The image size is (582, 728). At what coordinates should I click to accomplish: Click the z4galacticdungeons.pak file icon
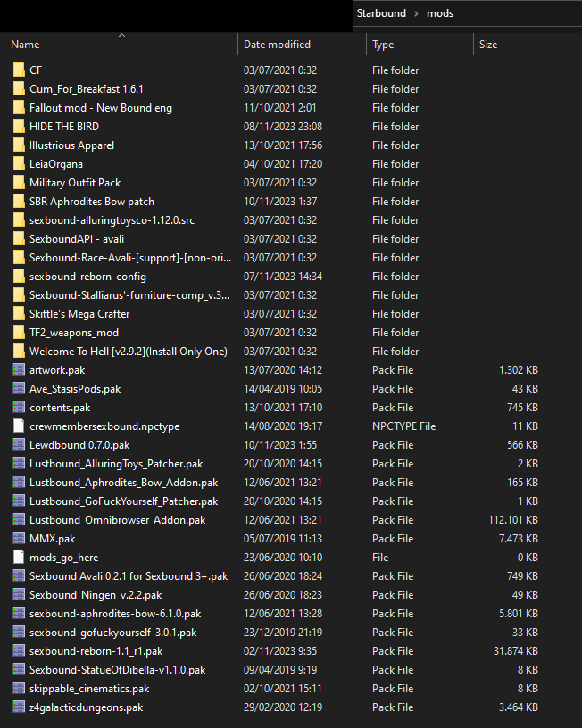(19, 707)
